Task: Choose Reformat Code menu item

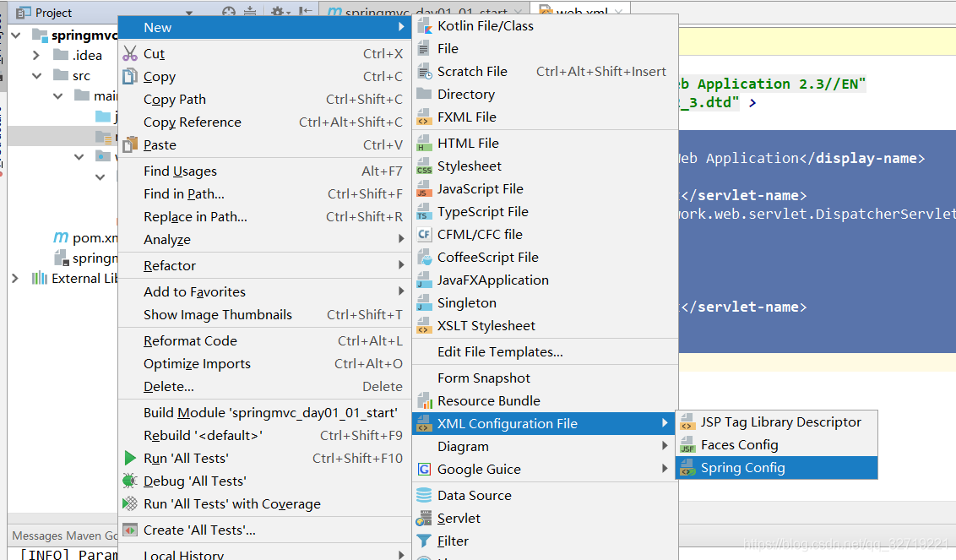Action: pos(264,341)
